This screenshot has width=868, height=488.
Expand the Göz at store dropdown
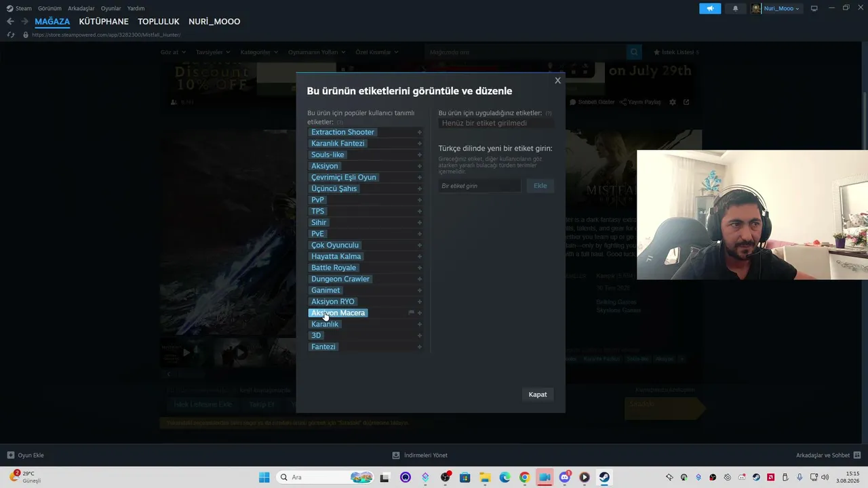[172, 52]
